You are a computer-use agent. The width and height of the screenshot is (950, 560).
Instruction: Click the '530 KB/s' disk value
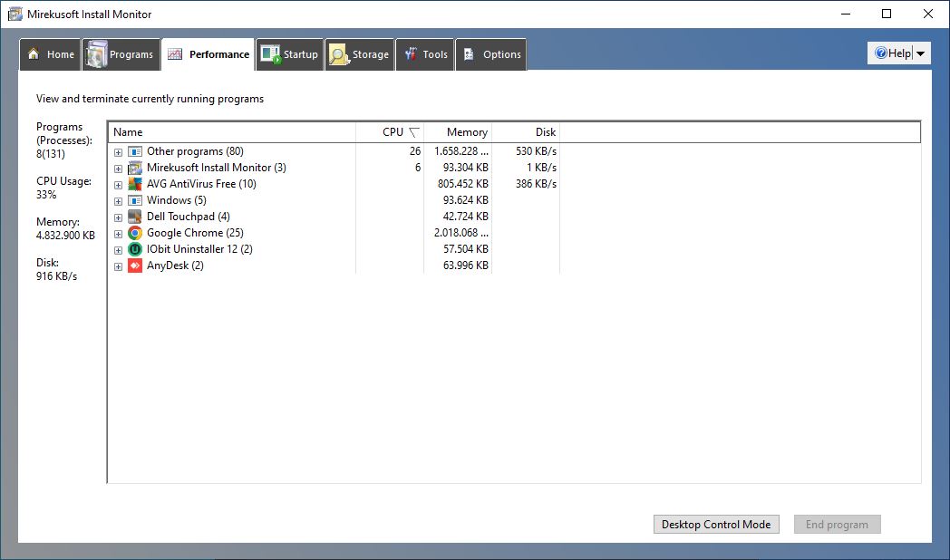(x=537, y=151)
